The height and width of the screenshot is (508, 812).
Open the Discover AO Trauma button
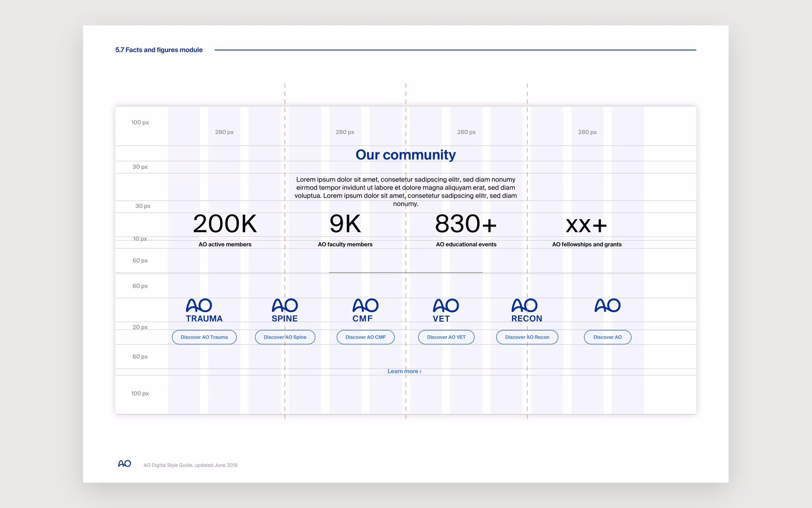tap(204, 337)
